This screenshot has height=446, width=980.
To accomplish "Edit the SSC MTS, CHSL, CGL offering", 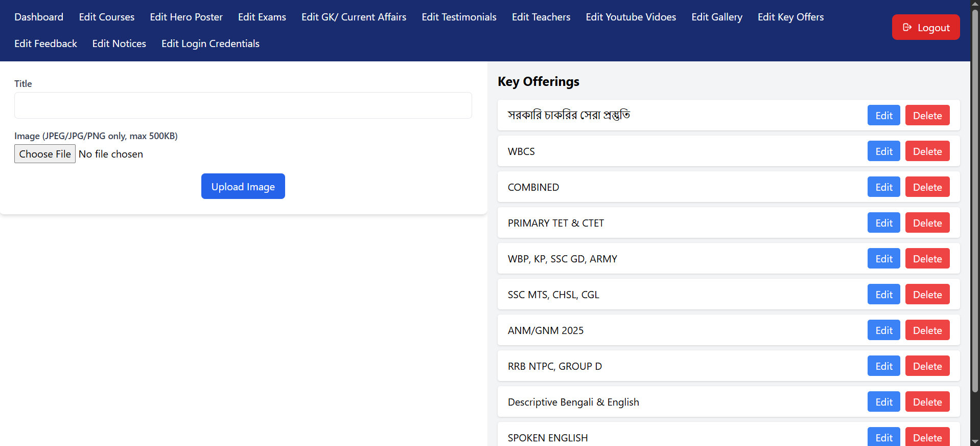I will pyautogui.click(x=883, y=294).
